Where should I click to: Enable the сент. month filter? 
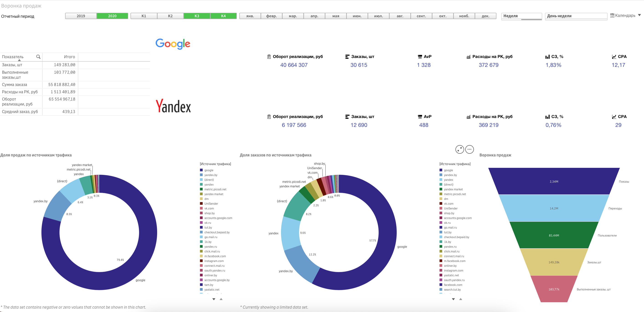tap(421, 16)
